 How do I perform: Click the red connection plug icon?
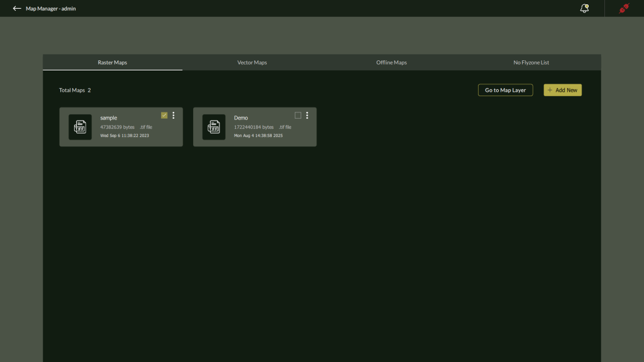coord(625,8)
